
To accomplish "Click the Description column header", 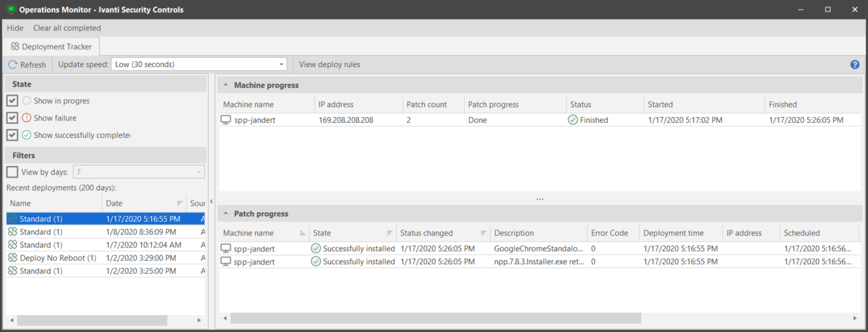I will [539, 233].
